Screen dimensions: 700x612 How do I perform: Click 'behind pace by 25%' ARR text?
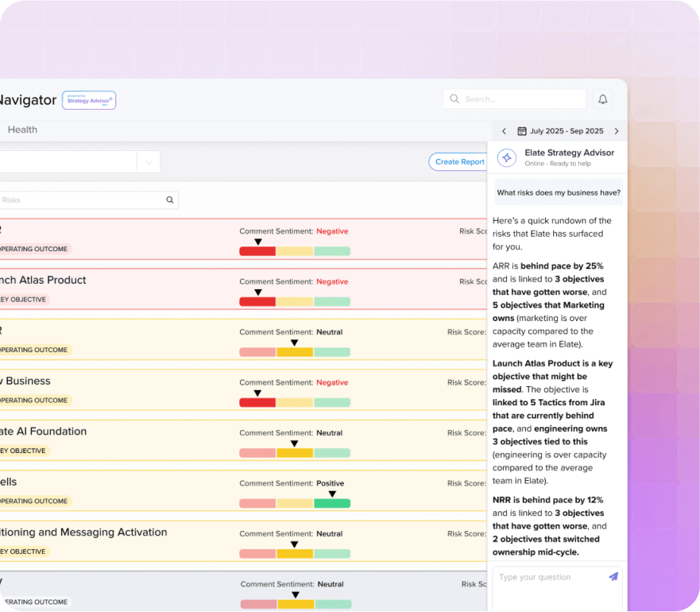pyautogui.click(x=562, y=265)
